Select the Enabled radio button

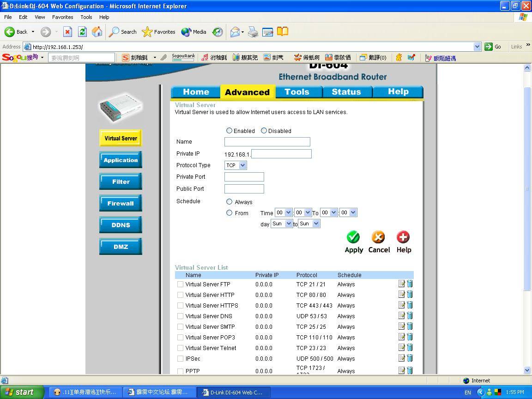[x=230, y=131]
